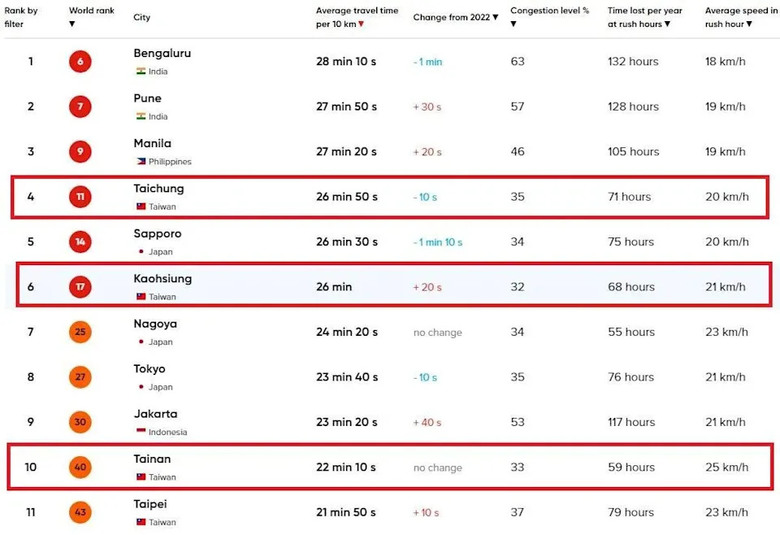Open the Tokyo city entry
The height and width of the screenshot is (535, 780).
149,369
